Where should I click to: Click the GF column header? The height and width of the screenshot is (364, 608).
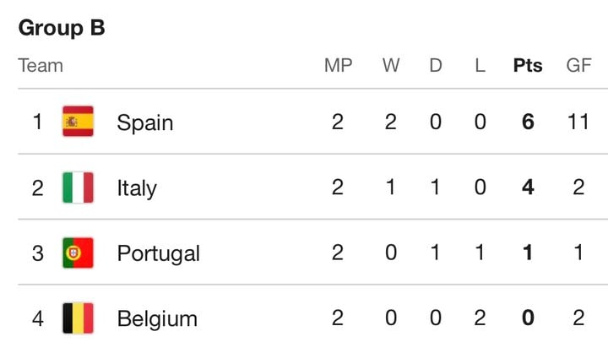pyautogui.click(x=578, y=65)
